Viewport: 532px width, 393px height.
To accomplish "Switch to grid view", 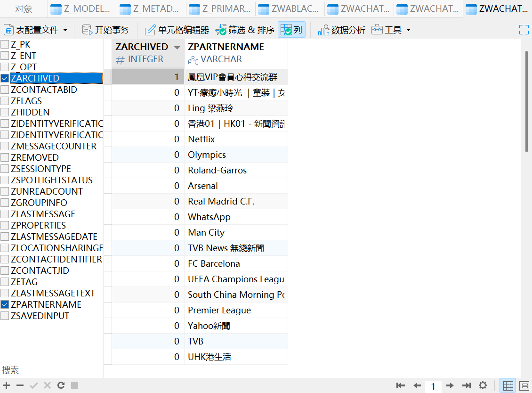I will click(508, 385).
